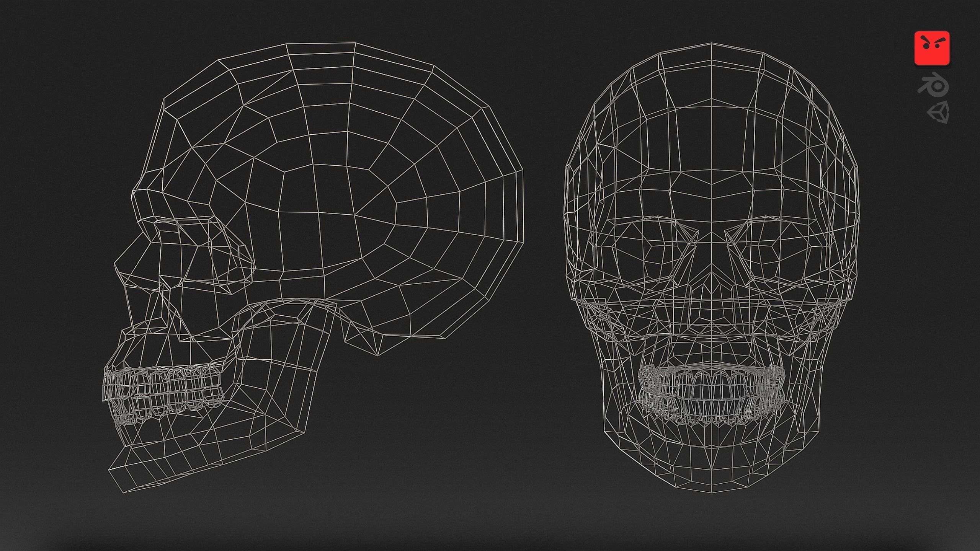Select the front-view skull wireframe
This screenshot has height=551, width=980.
point(711,268)
